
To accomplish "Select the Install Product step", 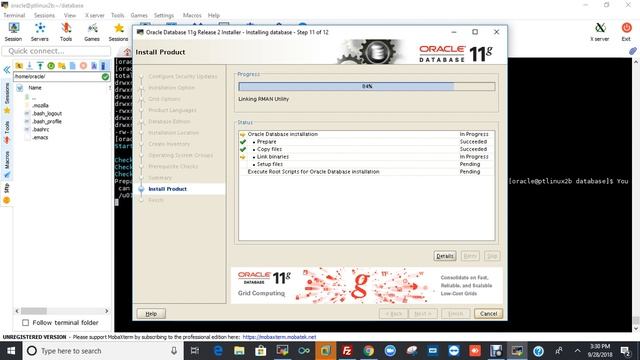I will pos(167,189).
